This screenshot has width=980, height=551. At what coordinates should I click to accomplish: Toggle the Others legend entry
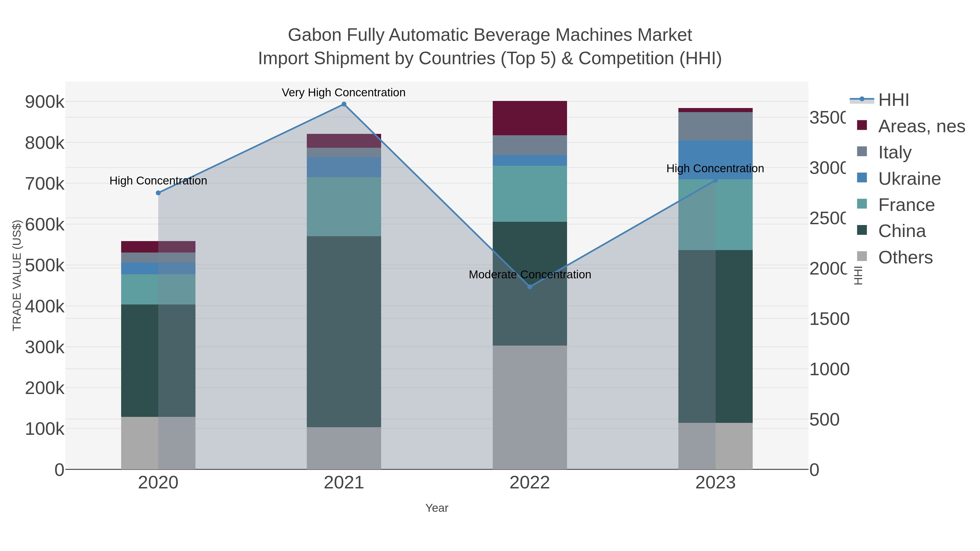pyautogui.click(x=895, y=257)
